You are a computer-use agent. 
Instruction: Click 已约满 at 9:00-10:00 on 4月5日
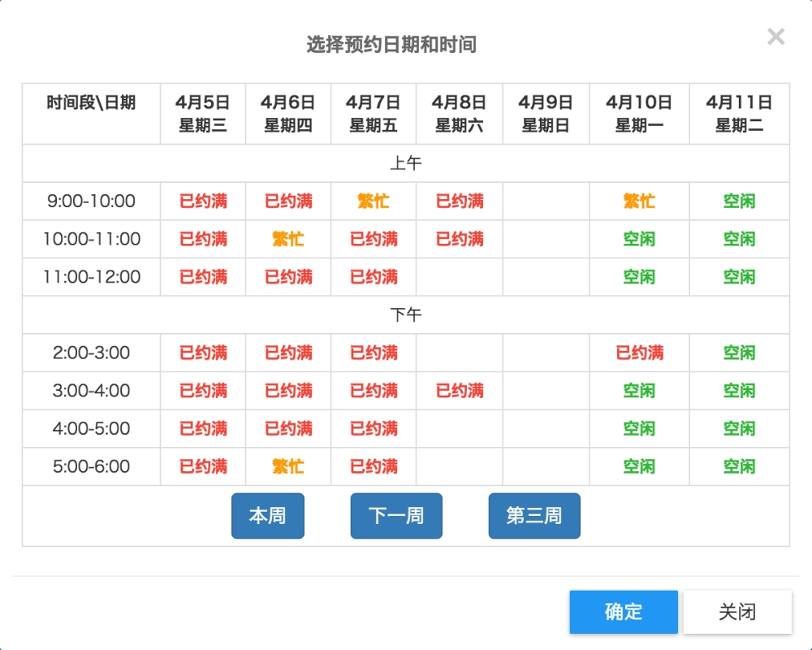(203, 201)
